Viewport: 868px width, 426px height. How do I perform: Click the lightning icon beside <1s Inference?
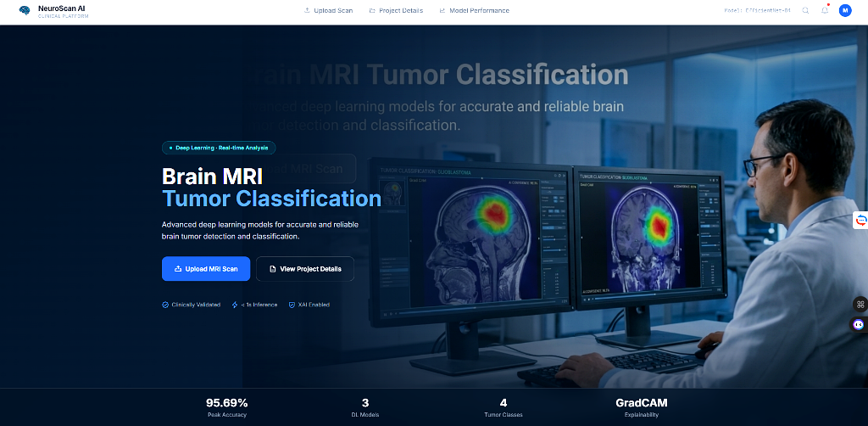[235, 305]
